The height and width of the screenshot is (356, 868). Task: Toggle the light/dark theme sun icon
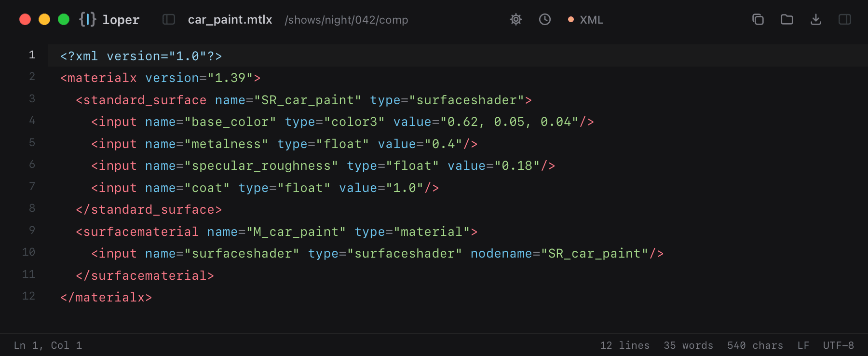point(516,19)
